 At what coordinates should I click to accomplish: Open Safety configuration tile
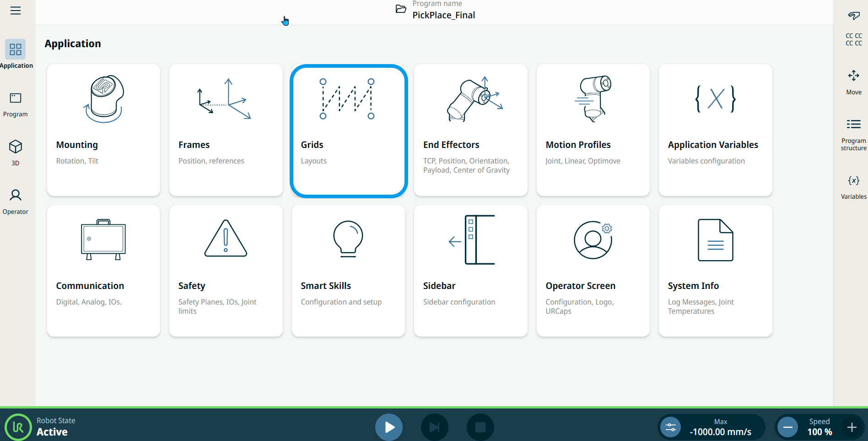pyautogui.click(x=226, y=271)
